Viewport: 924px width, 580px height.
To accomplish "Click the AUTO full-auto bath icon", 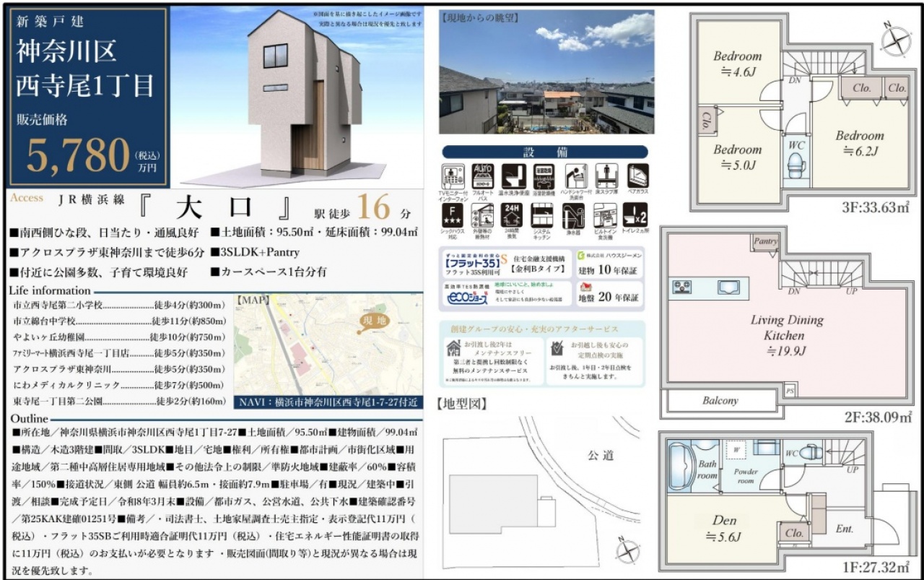I will coord(482,176).
